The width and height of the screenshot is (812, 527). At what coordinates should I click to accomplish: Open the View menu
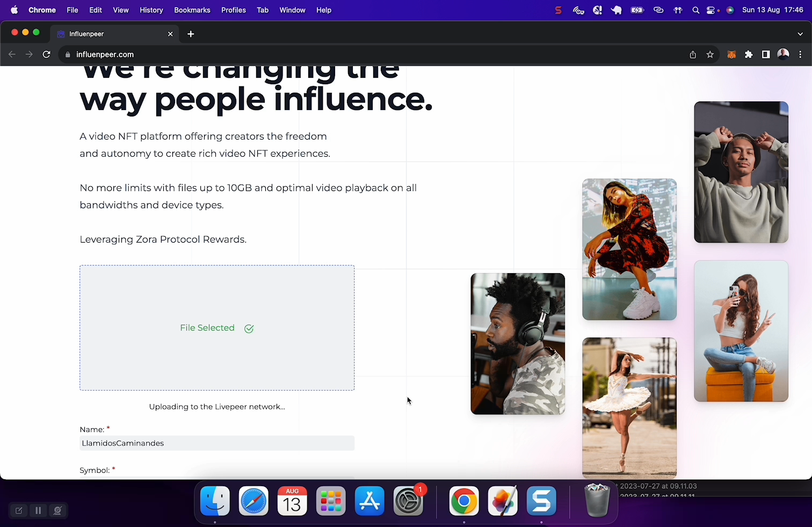[x=121, y=10]
